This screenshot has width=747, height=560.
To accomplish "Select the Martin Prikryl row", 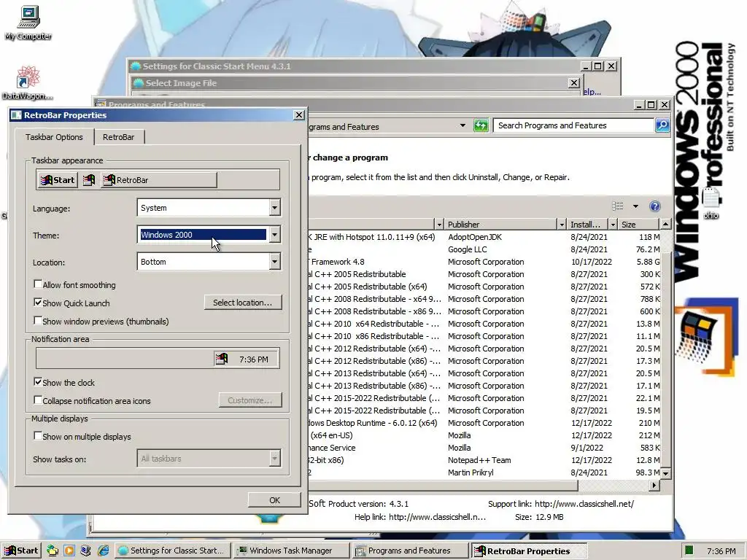I will [484, 472].
